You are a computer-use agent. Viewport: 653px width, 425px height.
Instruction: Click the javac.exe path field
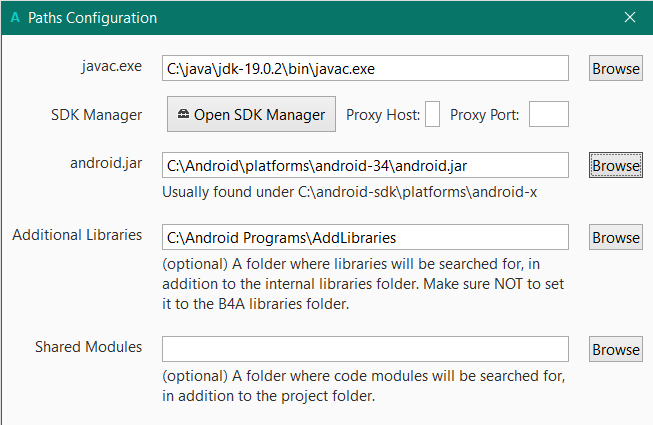(365, 68)
